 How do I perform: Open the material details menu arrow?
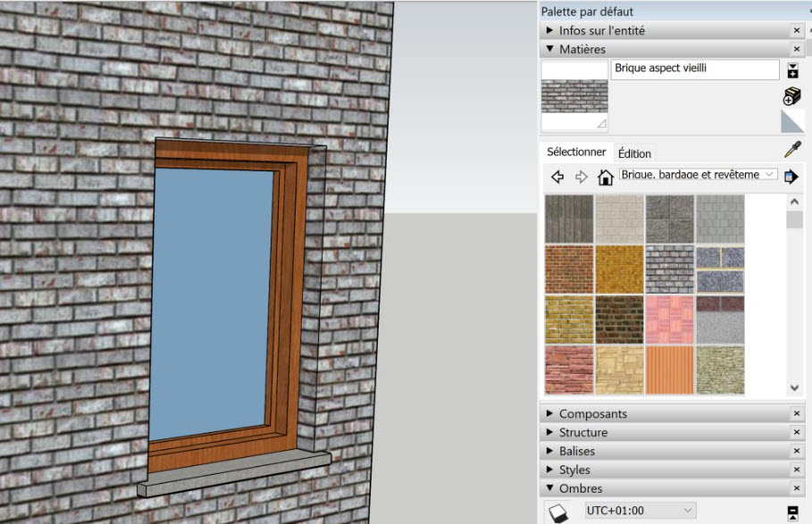(791, 177)
